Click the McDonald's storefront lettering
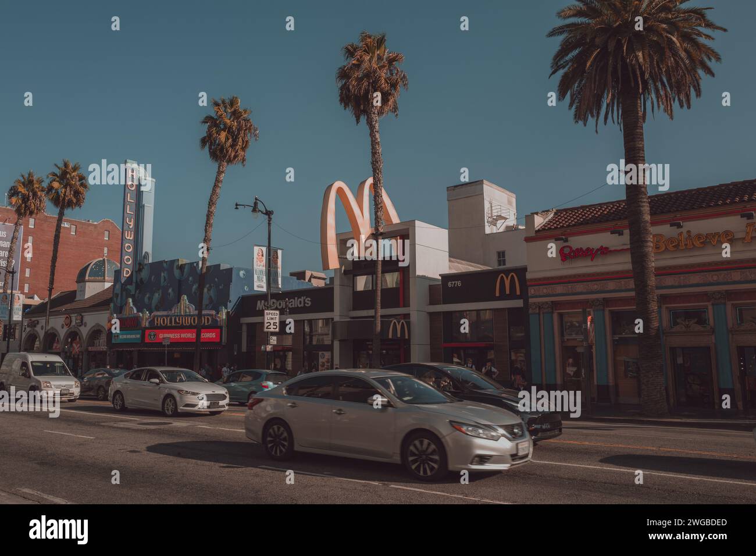Viewport: 756px width, 556px height. [284, 303]
